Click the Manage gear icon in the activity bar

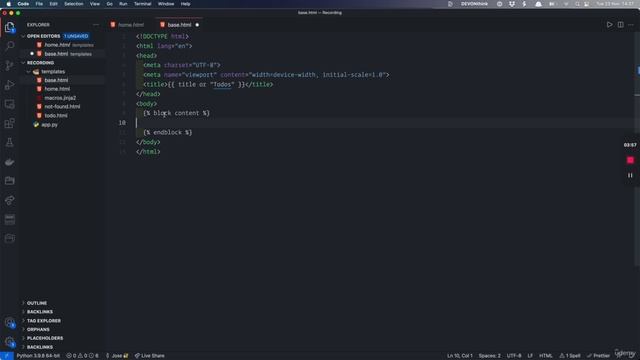pyautogui.click(x=9, y=341)
